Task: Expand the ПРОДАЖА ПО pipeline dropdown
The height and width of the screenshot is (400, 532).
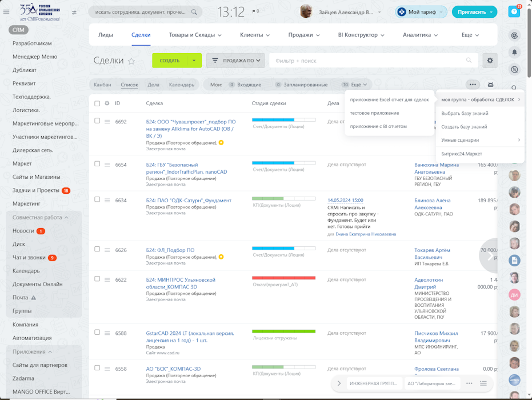Action: (x=235, y=61)
